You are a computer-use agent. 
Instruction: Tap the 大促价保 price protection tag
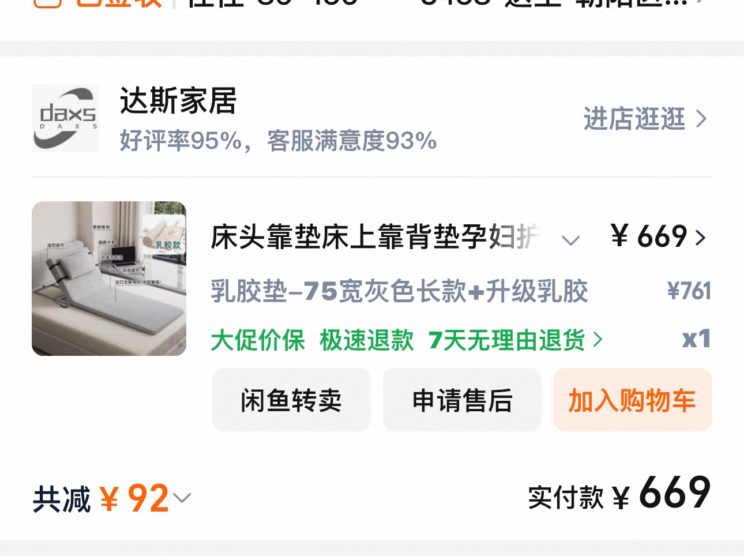point(258,340)
